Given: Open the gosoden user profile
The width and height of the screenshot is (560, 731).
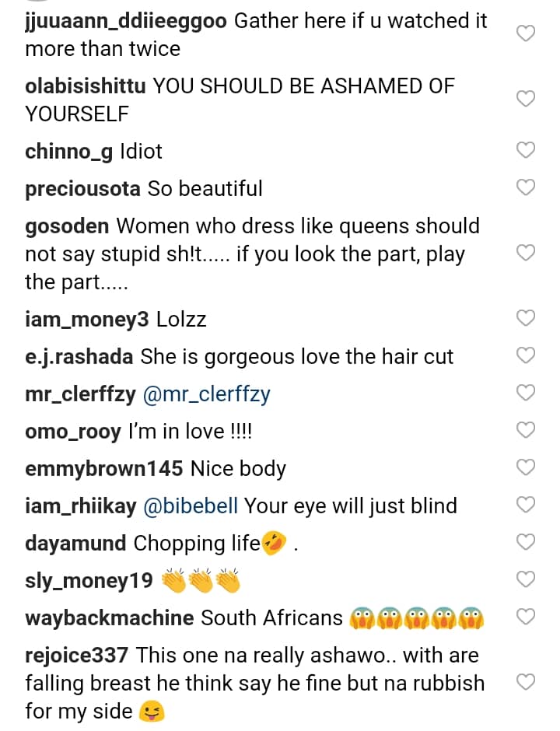Looking at the screenshot, I should click(68, 226).
